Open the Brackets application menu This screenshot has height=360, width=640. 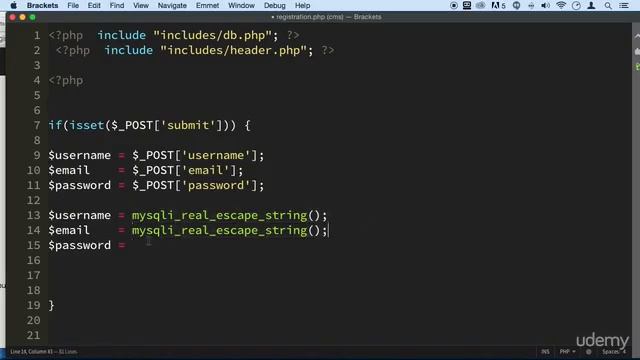[x=42, y=5]
